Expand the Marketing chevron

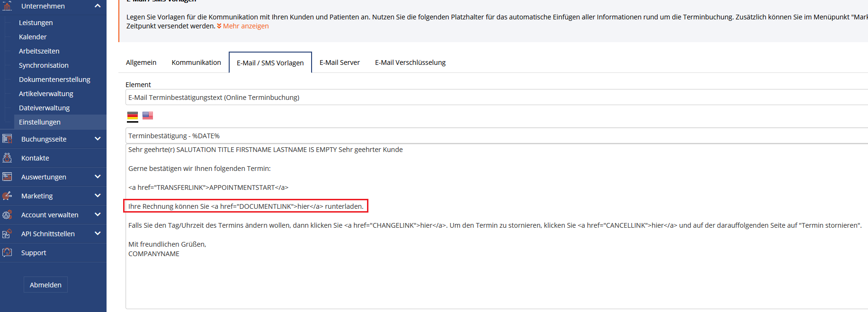coord(98,196)
